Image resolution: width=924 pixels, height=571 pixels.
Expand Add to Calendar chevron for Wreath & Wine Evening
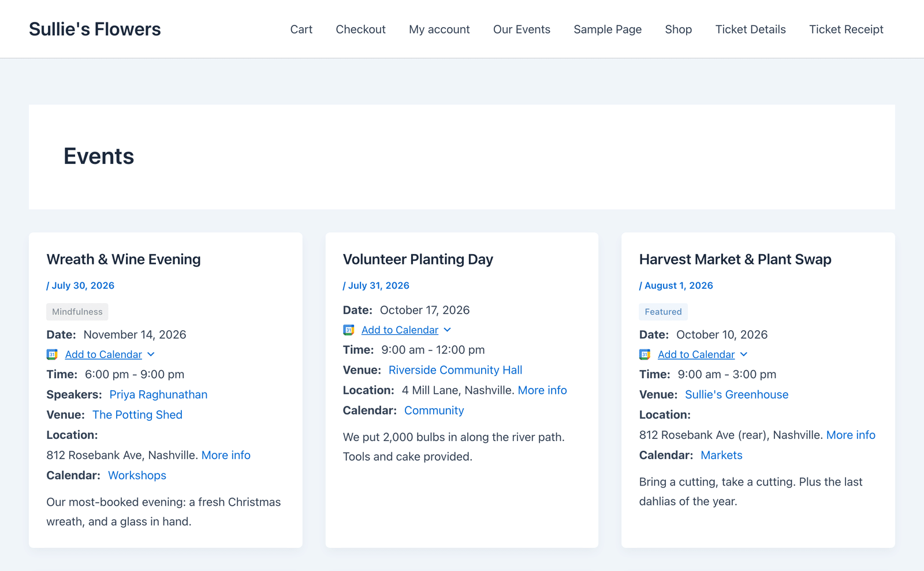(x=151, y=354)
